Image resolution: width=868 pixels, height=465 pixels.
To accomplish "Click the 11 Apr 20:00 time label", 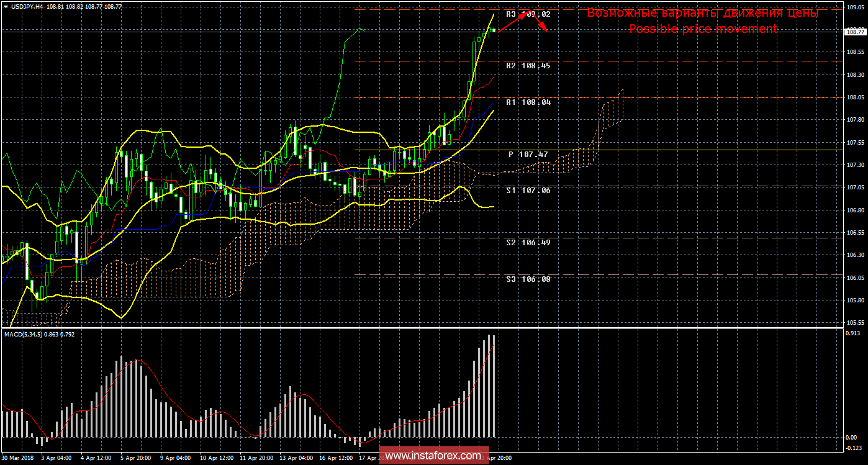I will coord(256,458).
